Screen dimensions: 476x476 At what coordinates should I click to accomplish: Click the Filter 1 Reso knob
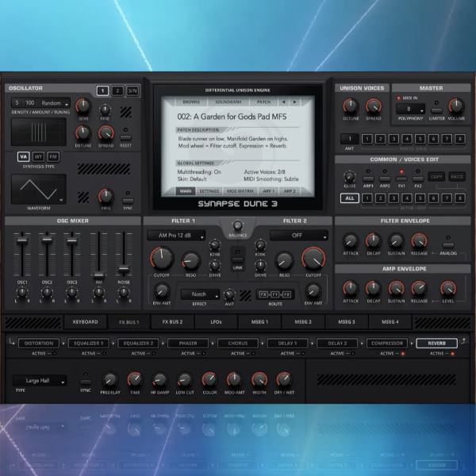[190, 261]
